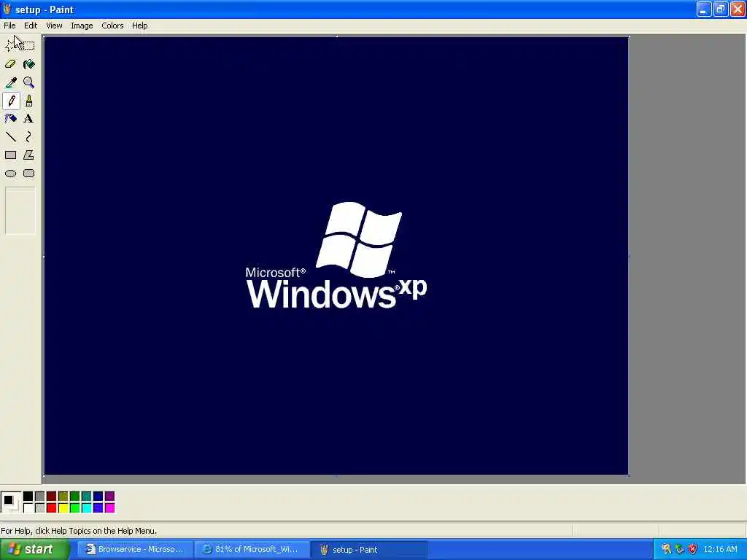Switch to '81% of Microsoft_Wi...' download taskbar button
747x560 pixels.
[x=252, y=550]
